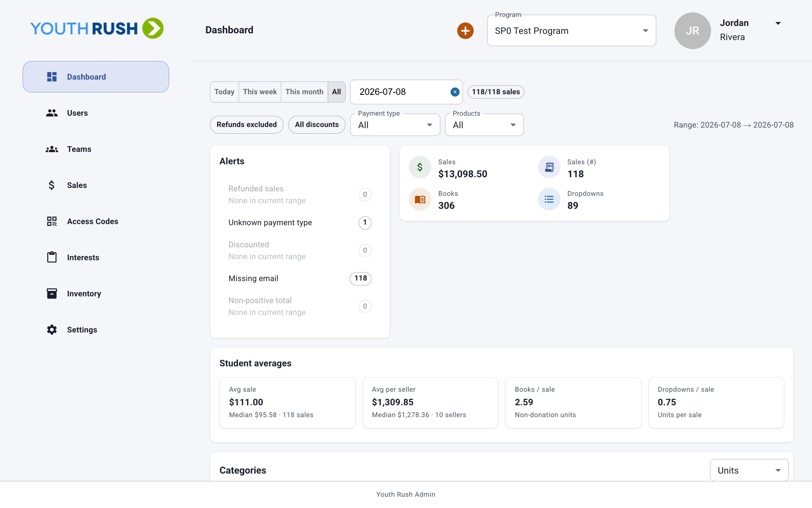This screenshot has height=508, width=812.
Task: Expand the Jordan Rivera account menu arrow
Action: pyautogui.click(x=778, y=23)
